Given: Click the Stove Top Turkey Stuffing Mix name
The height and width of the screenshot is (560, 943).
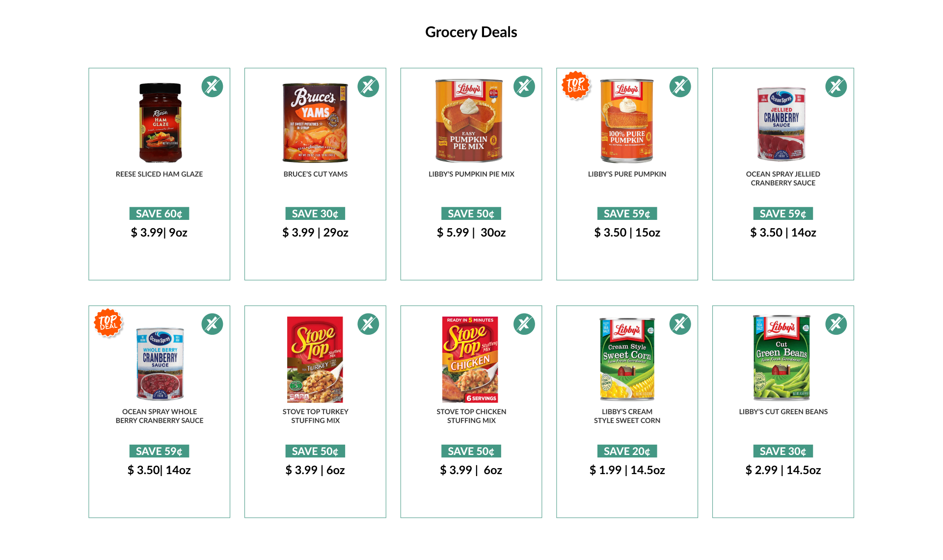Looking at the screenshot, I should click(x=315, y=416).
